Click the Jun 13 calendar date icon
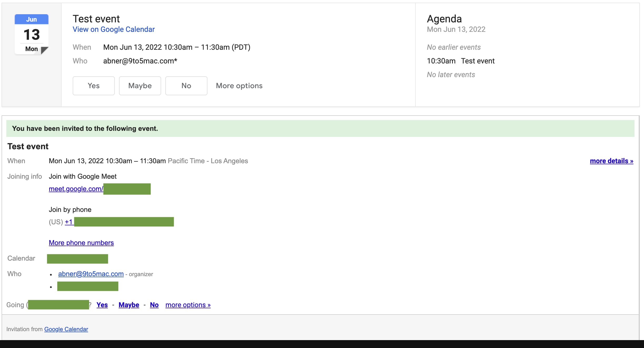The image size is (644, 348). [32, 34]
